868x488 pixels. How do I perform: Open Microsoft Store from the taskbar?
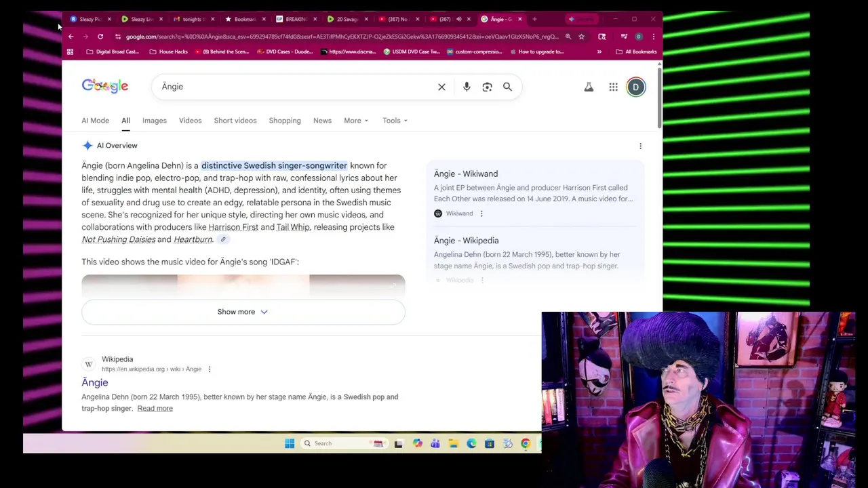click(489, 443)
